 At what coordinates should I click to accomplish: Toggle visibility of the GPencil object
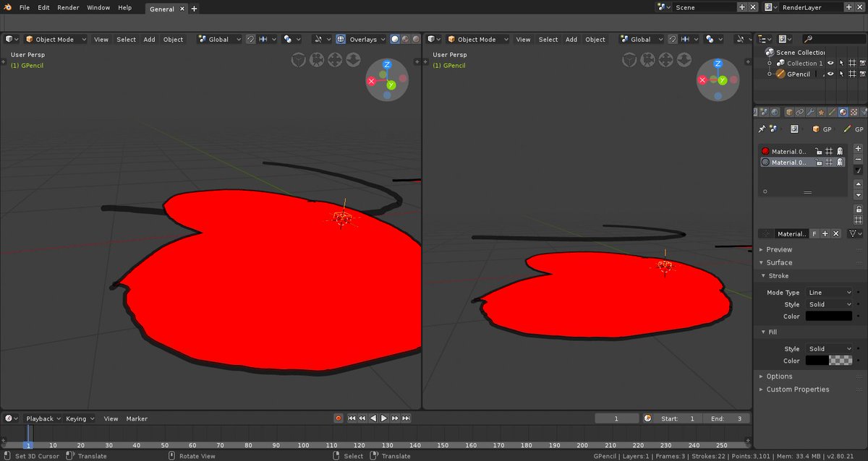coord(830,74)
